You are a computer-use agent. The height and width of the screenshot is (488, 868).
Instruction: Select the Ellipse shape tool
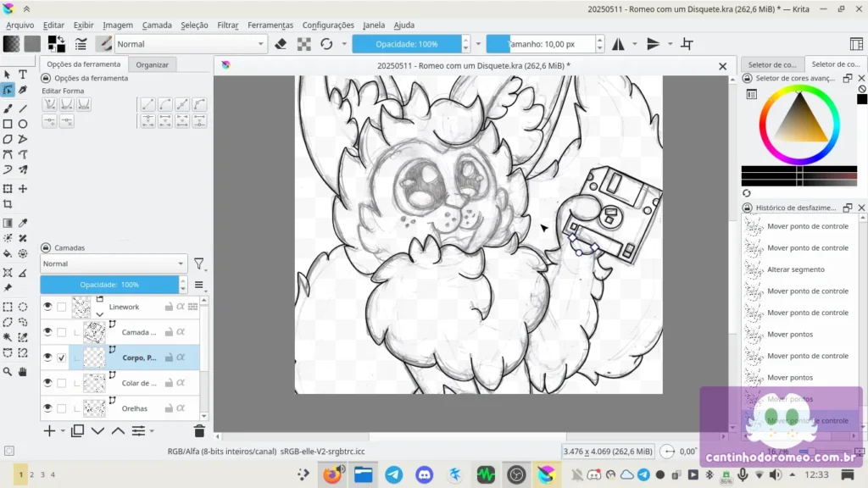coord(23,124)
